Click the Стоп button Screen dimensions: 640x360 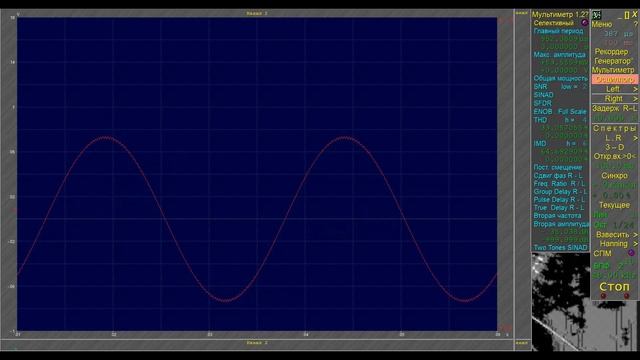[614, 287]
